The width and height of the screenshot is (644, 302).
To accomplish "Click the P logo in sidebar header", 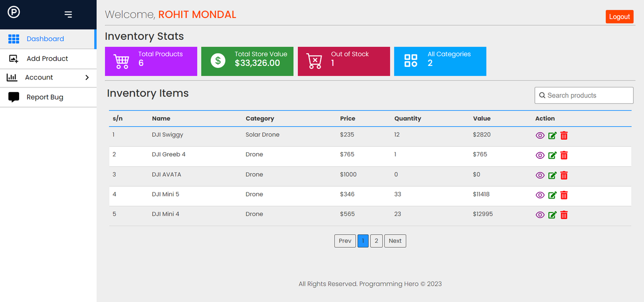I will [14, 12].
